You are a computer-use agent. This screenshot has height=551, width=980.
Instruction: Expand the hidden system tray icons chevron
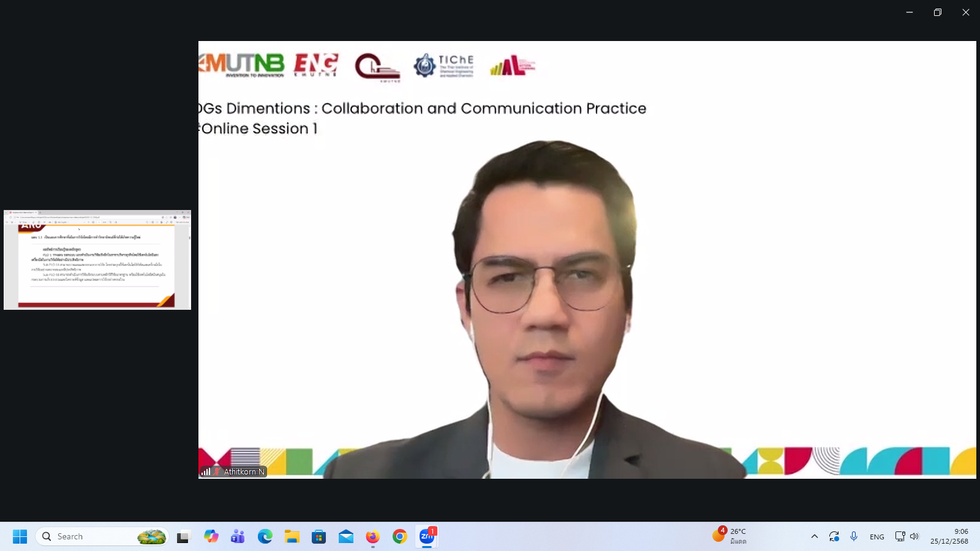815,537
